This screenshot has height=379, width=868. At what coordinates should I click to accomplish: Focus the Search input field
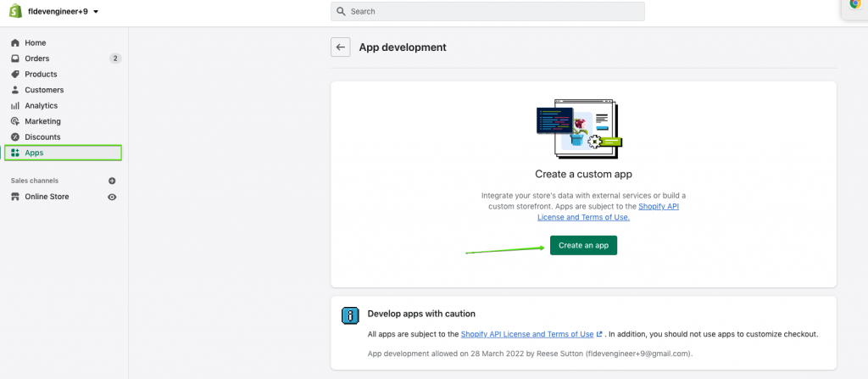click(487, 12)
